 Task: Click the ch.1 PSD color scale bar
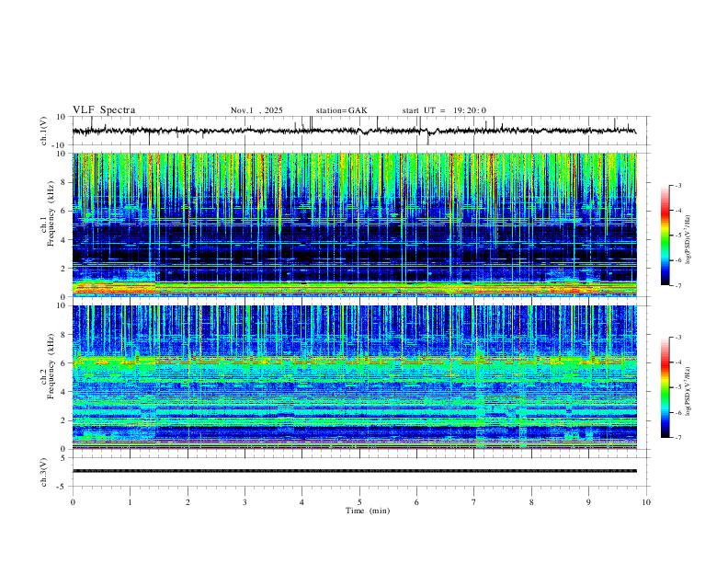[x=665, y=236]
